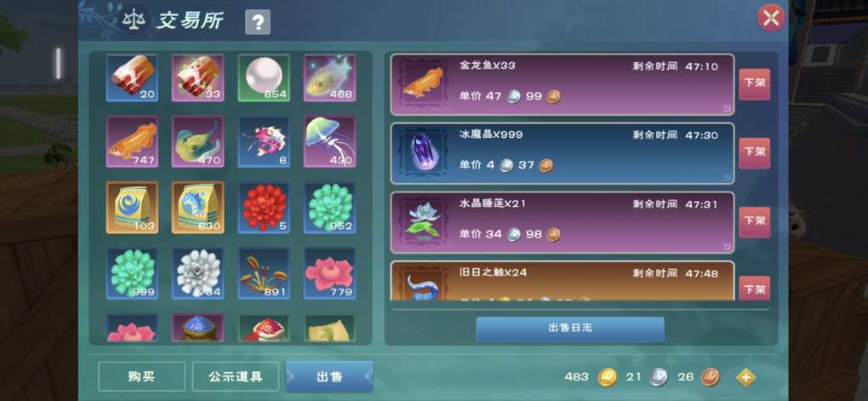
Task: Select the jellyfish item with 430
Action: pos(330,142)
